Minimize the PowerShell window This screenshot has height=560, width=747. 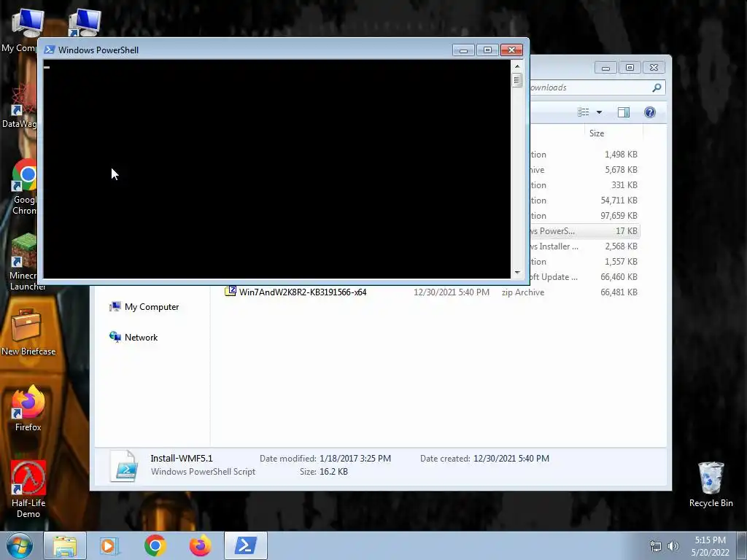pos(463,50)
